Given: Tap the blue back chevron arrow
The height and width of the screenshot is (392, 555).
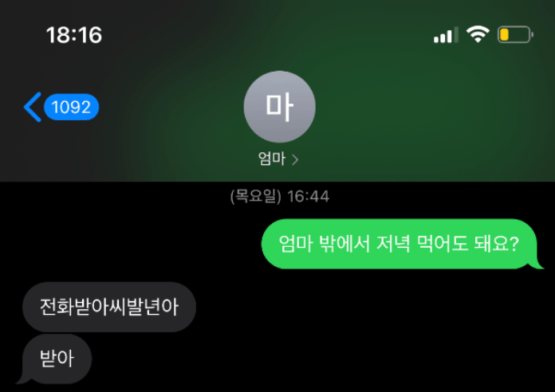Looking at the screenshot, I should tap(33, 107).
